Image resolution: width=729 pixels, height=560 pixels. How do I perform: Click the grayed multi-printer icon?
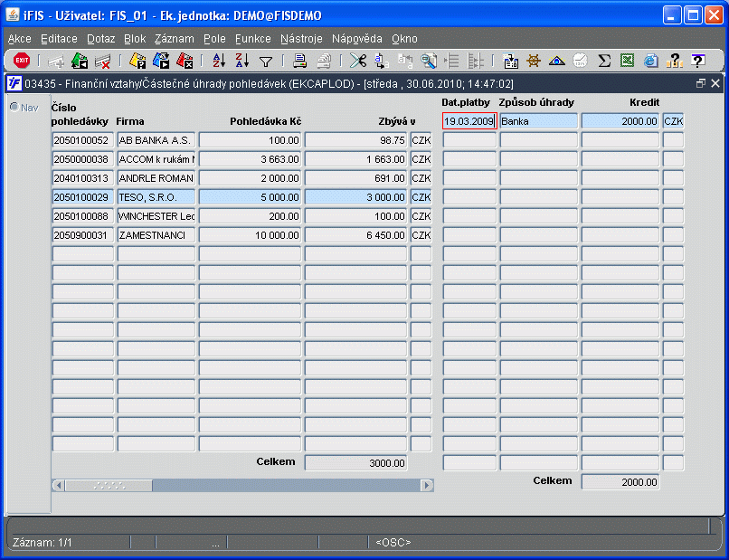[324, 61]
